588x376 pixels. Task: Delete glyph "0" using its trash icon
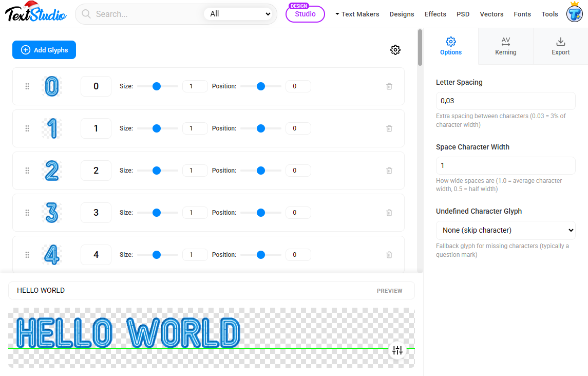389,86
